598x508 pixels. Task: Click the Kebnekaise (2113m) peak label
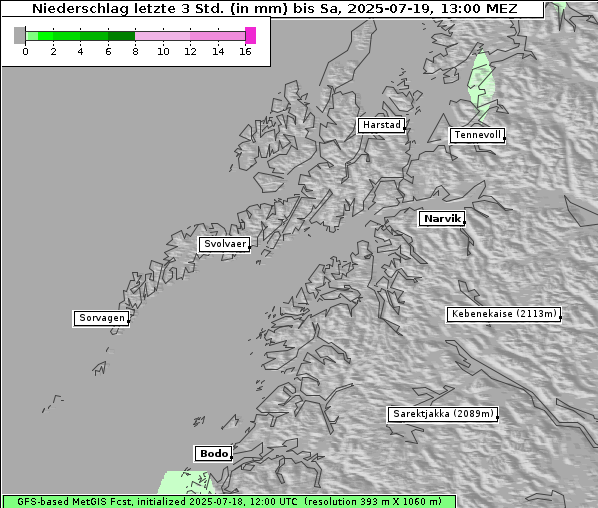tap(503, 314)
